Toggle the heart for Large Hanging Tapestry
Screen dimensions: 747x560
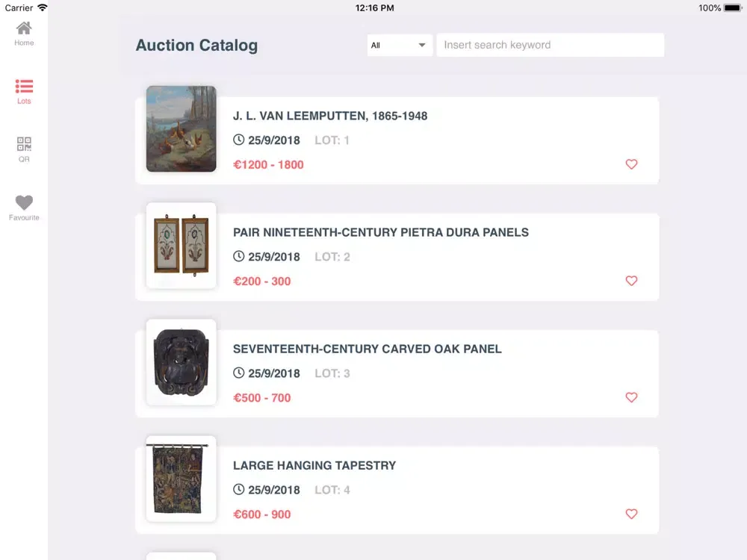[631, 514]
